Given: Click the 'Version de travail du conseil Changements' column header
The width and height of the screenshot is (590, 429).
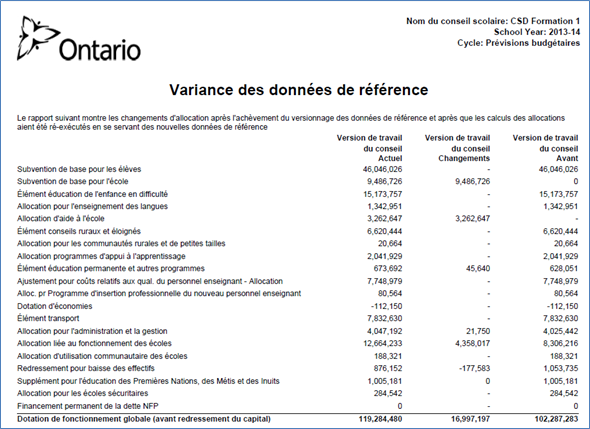Looking at the screenshot, I should pyautogui.click(x=457, y=148).
